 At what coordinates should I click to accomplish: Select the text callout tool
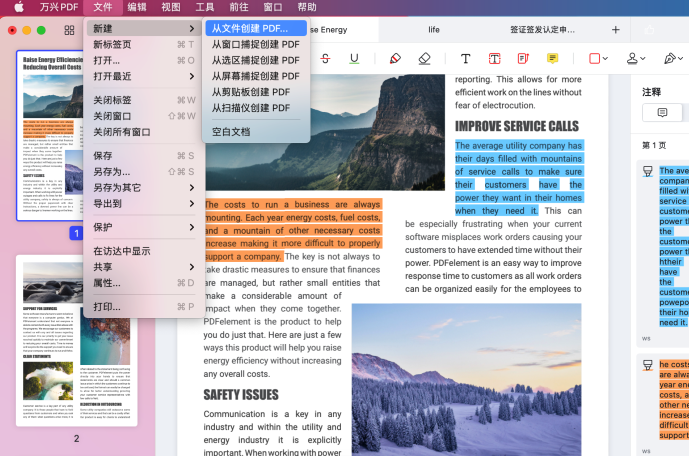point(523,58)
